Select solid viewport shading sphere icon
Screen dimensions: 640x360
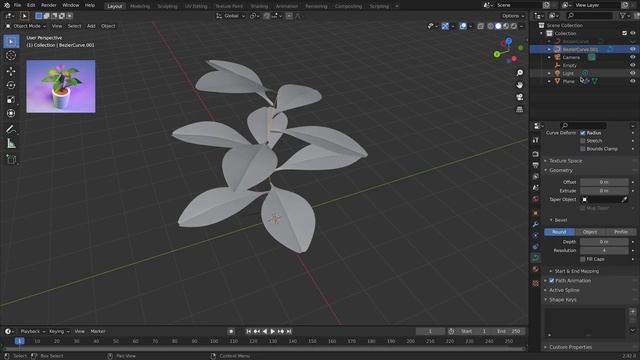click(498, 26)
